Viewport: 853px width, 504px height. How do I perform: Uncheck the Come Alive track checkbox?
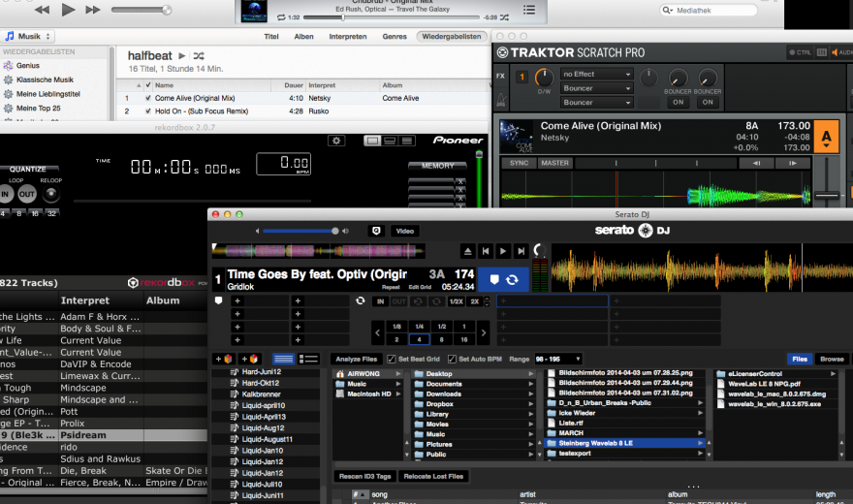coord(147,98)
